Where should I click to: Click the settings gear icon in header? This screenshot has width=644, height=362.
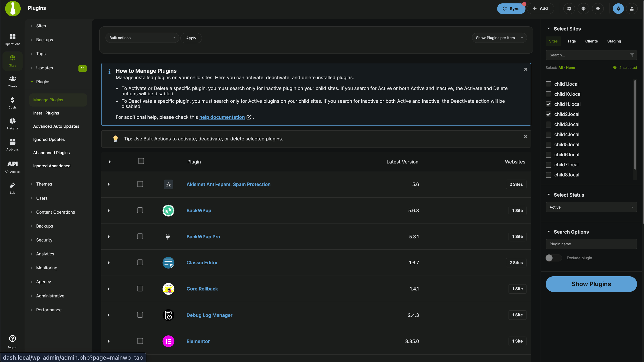[569, 8]
